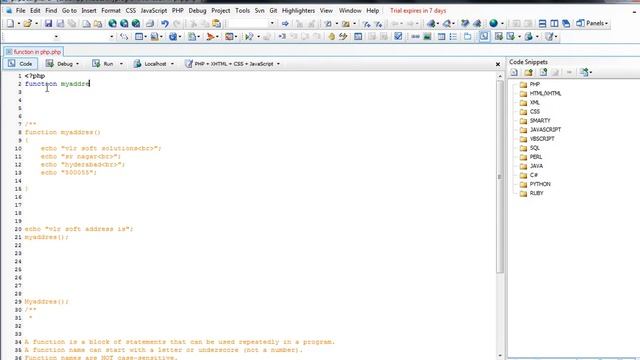Click the scroll up arrow of editor
Image resolution: width=640 pixels, height=360 pixels.
click(500, 76)
